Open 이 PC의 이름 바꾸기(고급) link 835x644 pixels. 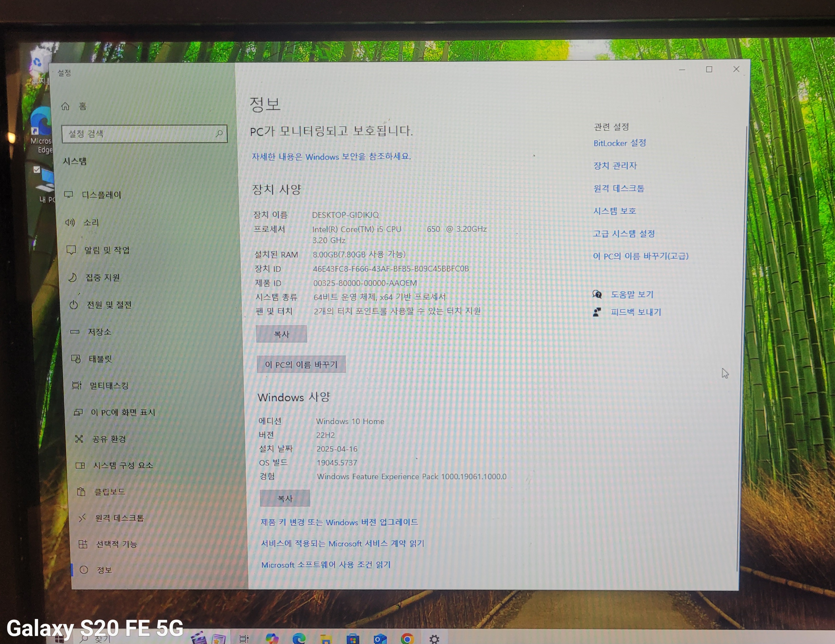pyautogui.click(x=640, y=256)
